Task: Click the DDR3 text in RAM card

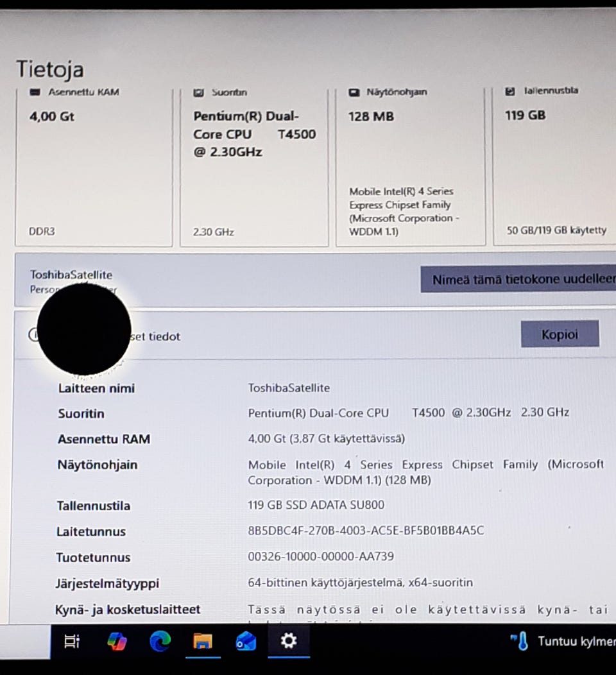Action: 42,232
